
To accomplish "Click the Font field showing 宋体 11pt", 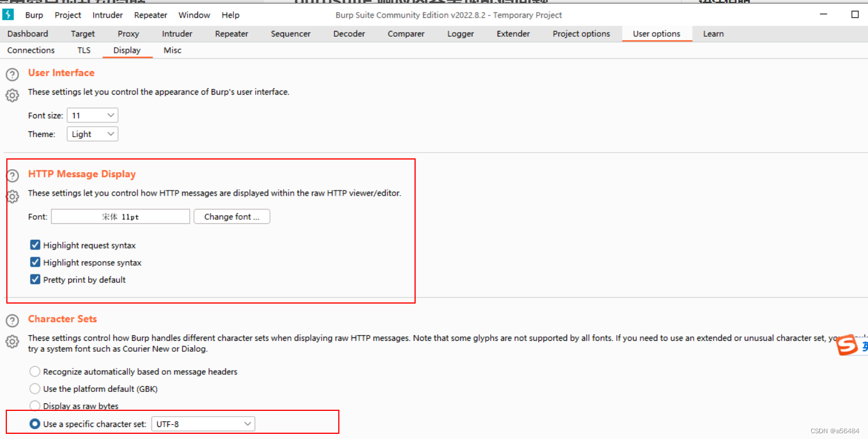I will pos(120,217).
